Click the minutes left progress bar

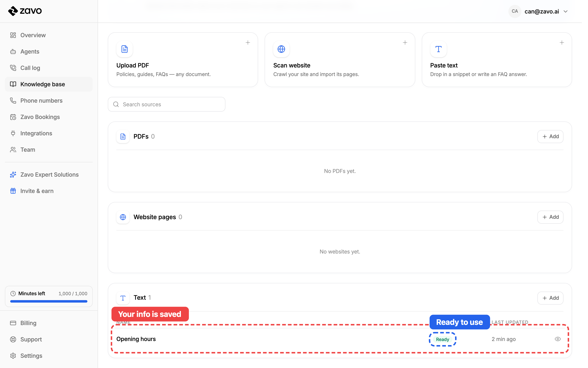[49, 301]
